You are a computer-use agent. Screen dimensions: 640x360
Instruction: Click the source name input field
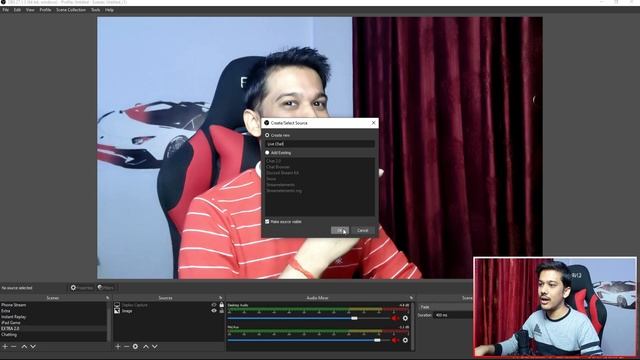320,144
